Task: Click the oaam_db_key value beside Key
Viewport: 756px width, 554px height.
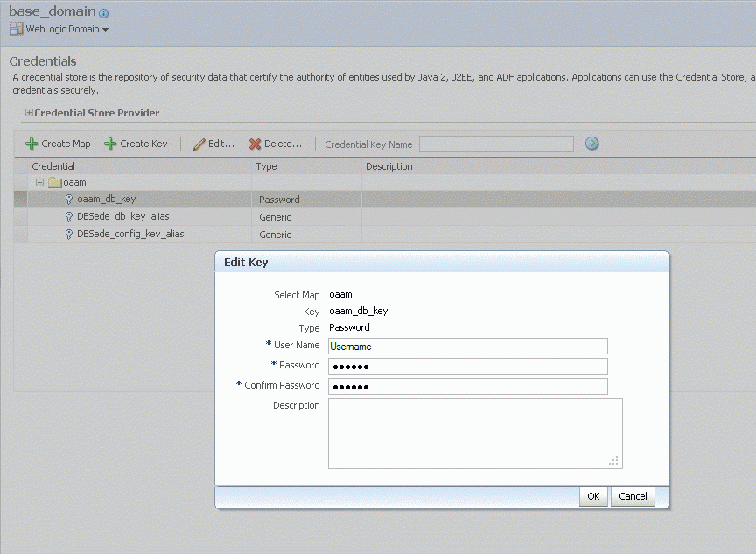Action: (358, 311)
